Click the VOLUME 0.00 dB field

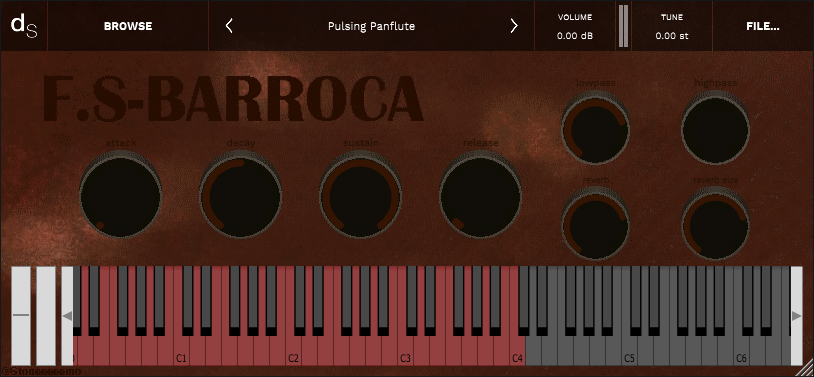pos(575,26)
